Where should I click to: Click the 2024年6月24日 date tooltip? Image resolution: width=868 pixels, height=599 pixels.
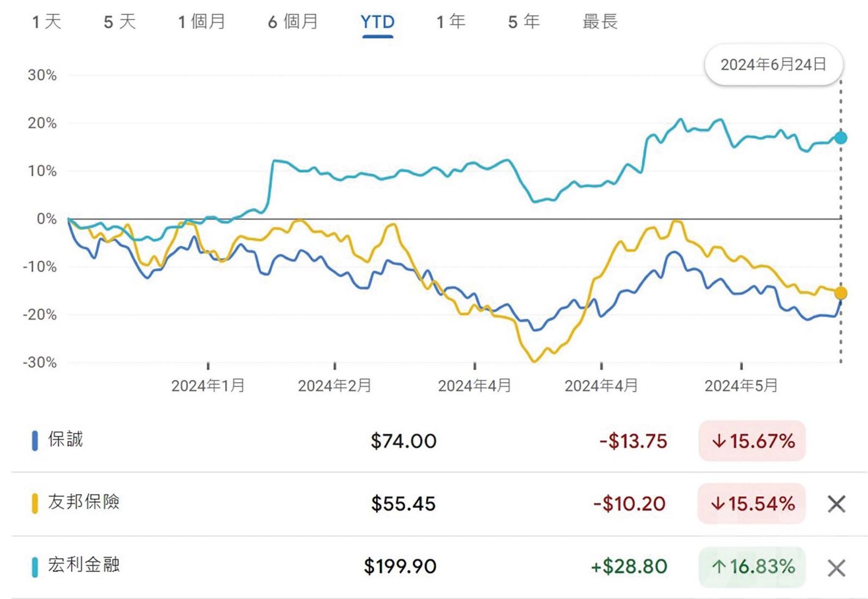tap(774, 65)
